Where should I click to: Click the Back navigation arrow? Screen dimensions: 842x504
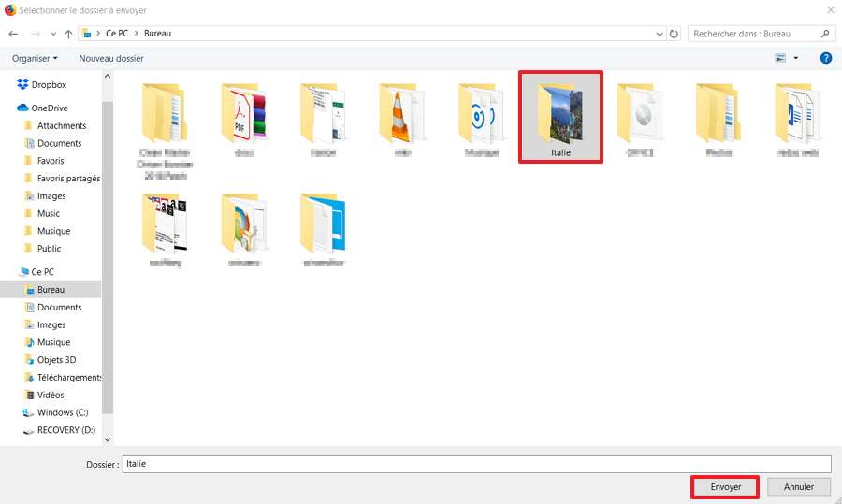(13, 34)
